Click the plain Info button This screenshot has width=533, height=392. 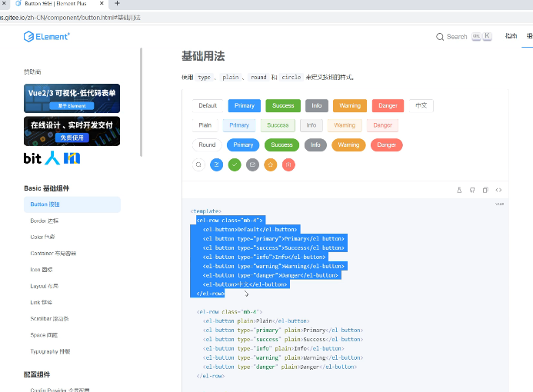click(311, 125)
